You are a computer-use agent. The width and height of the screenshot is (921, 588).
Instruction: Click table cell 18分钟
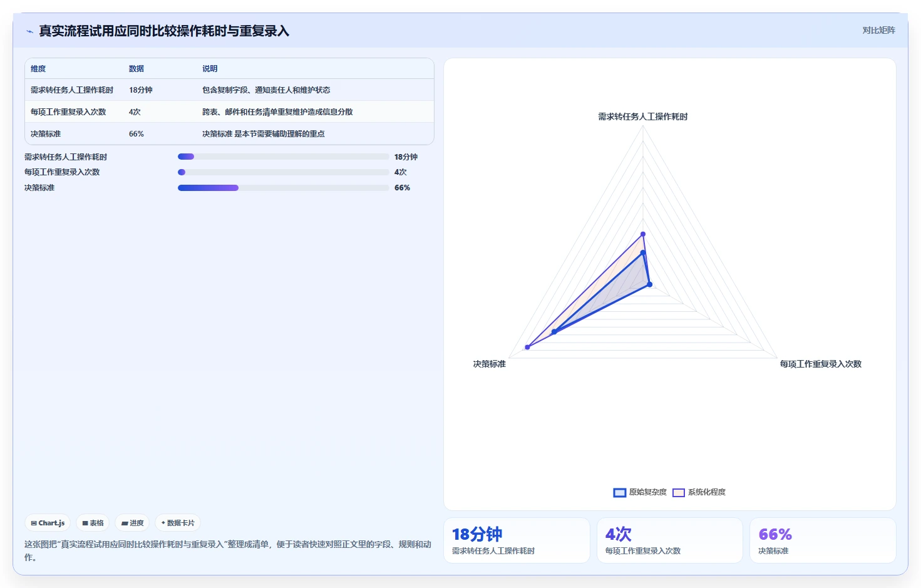pos(141,90)
